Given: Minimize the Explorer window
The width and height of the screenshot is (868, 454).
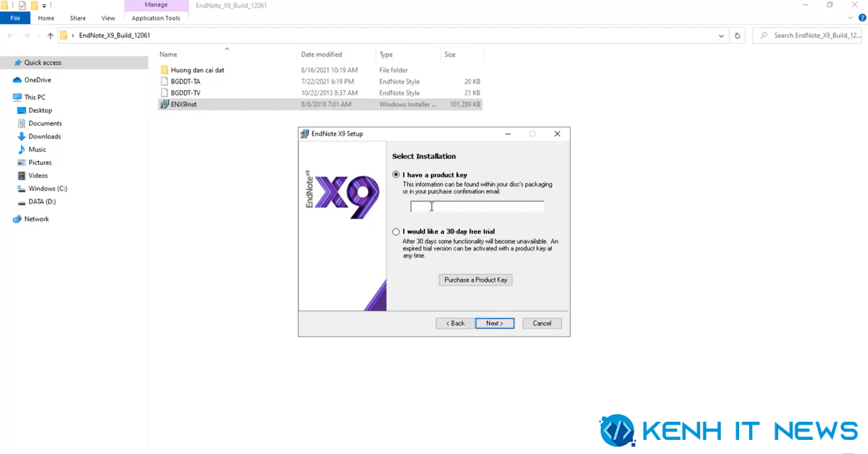Looking at the screenshot, I should (805, 5).
